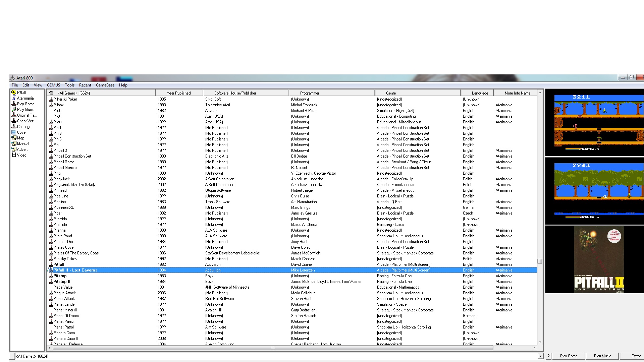This screenshot has width=644, height=362.
Task: Click the vertical scrollbar thumb
Action: (540, 261)
